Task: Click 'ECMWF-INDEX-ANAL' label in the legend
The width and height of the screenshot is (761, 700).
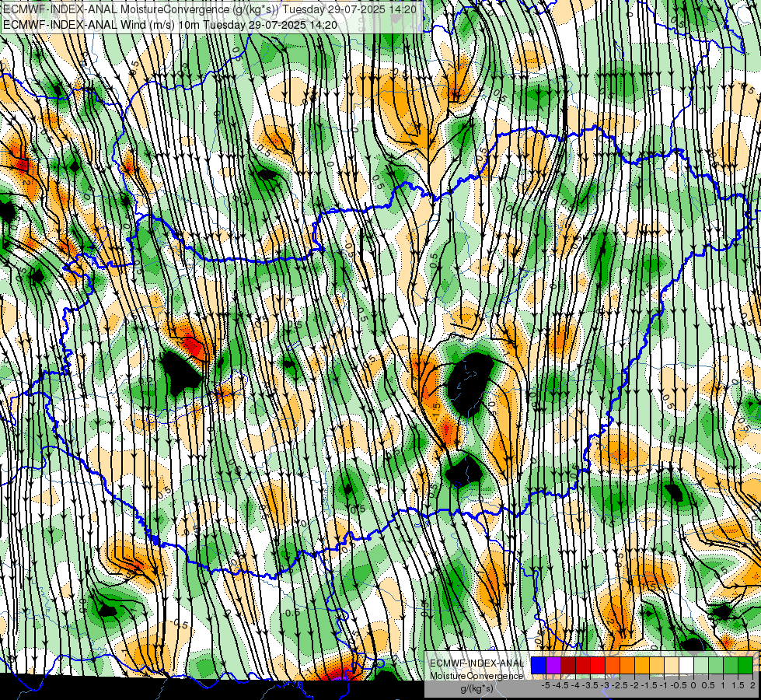Action: pyautogui.click(x=476, y=663)
